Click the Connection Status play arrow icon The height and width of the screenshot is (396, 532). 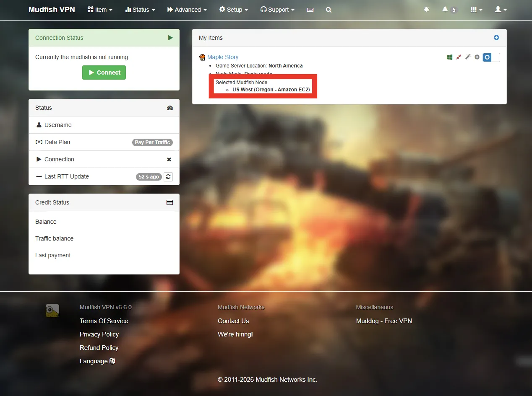[x=170, y=38]
